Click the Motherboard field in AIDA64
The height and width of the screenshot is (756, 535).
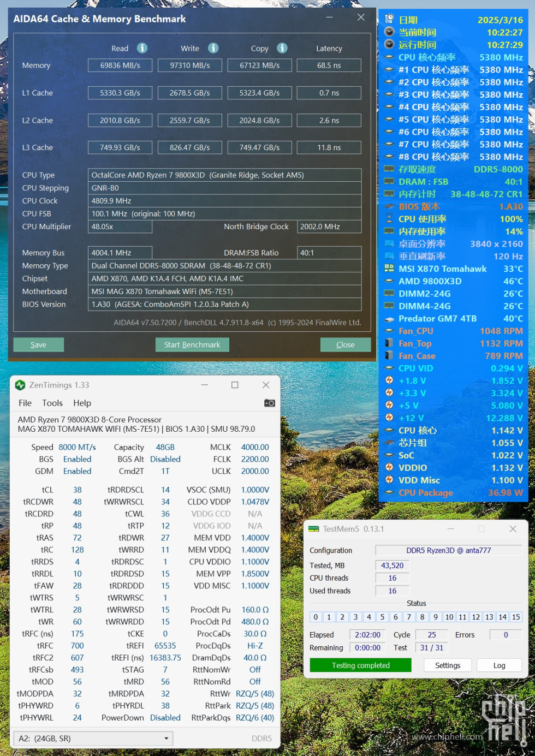coord(224,291)
